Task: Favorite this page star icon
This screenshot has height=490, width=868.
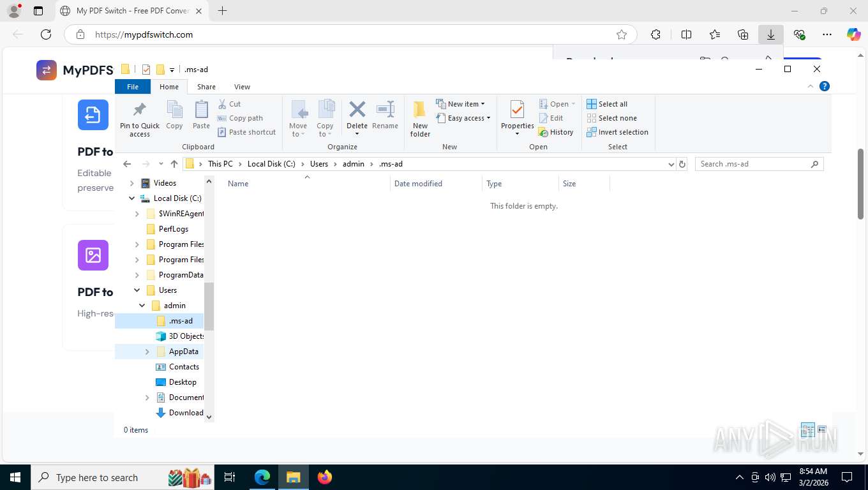Action: point(622,34)
